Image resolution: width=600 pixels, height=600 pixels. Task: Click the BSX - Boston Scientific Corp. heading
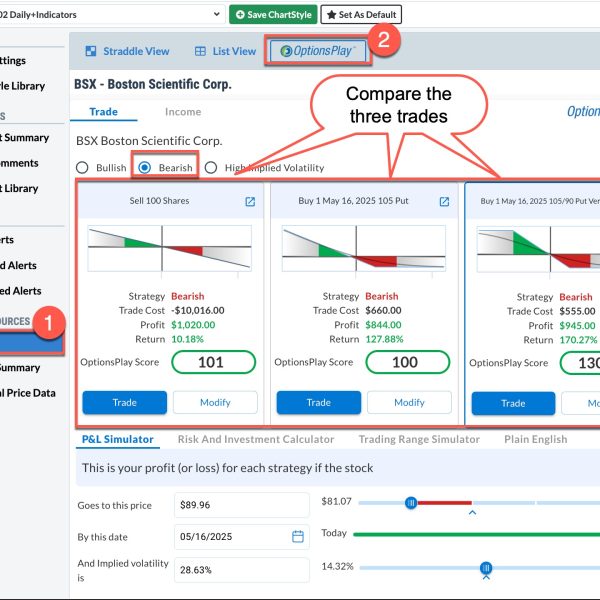click(153, 84)
